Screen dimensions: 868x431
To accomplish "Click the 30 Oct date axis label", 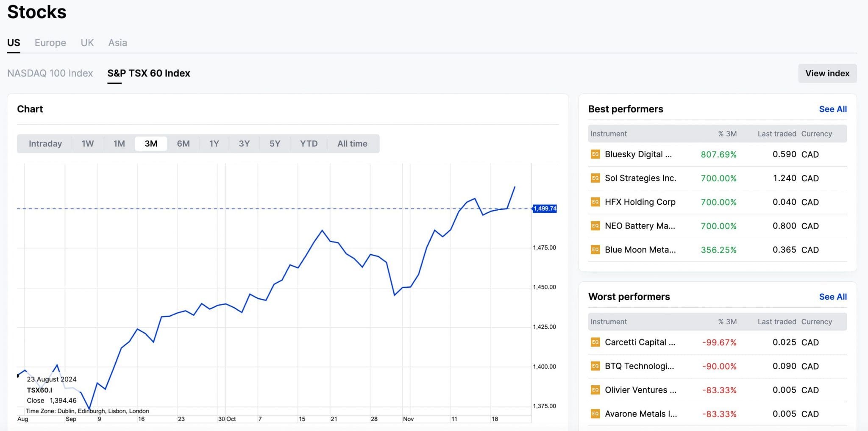I will 227,419.
